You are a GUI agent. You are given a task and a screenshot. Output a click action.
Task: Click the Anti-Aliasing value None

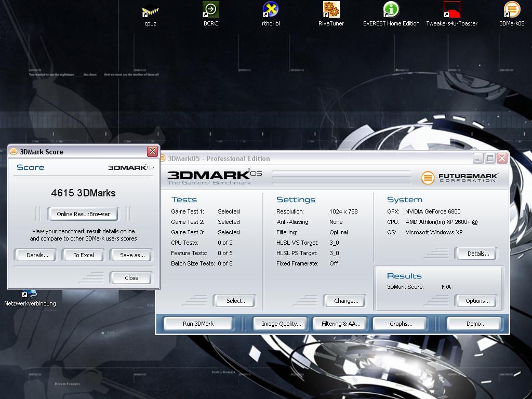click(336, 222)
